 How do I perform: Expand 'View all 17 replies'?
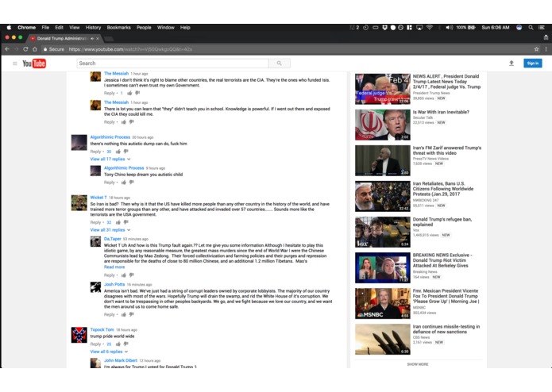point(110,159)
